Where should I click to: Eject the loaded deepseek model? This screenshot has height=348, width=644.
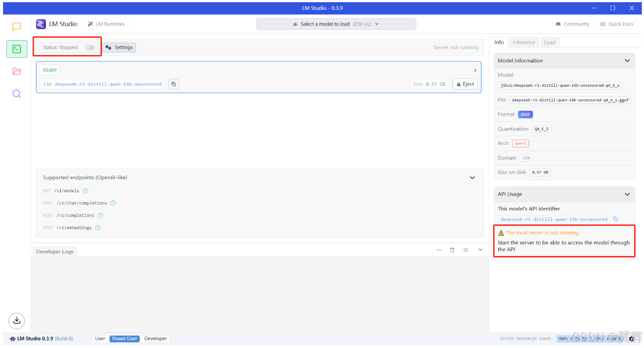(465, 84)
